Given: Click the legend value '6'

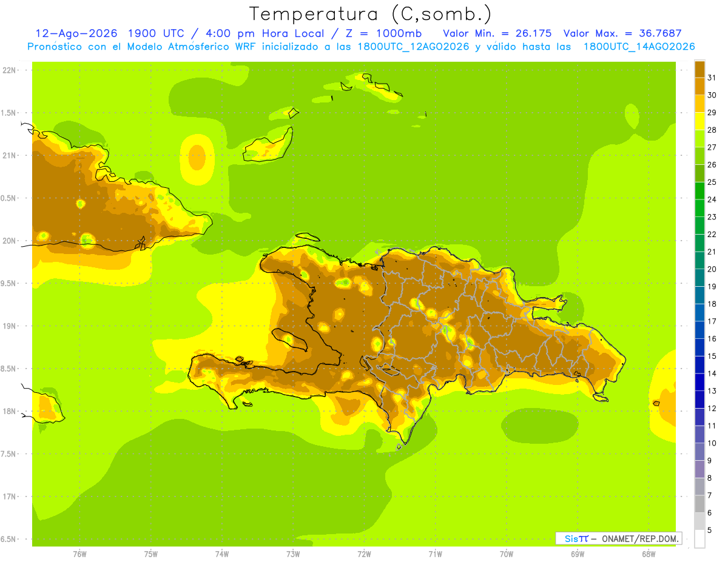Looking at the screenshot, I should coord(710,513).
